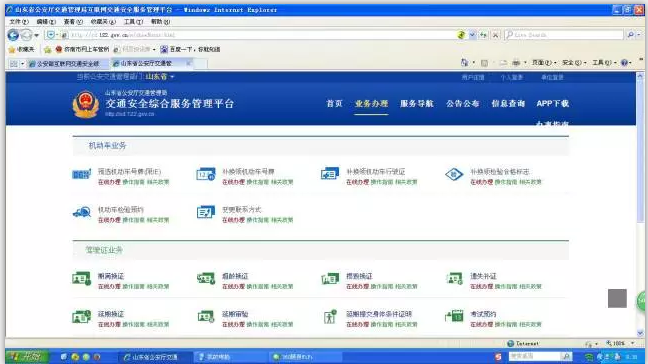Image resolution: width=648 pixels, height=364 pixels.
Task: Click the 用户注册 link in top bar
Action: pos(473,77)
